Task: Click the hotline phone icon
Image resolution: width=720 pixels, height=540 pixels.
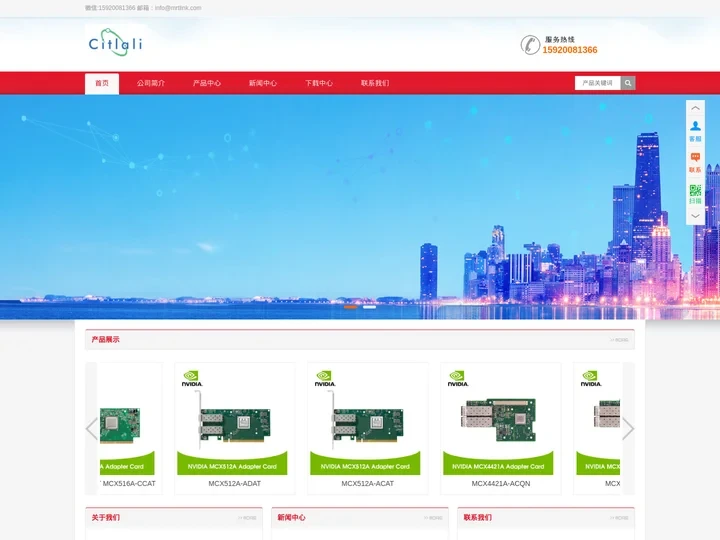Action: [x=530, y=45]
